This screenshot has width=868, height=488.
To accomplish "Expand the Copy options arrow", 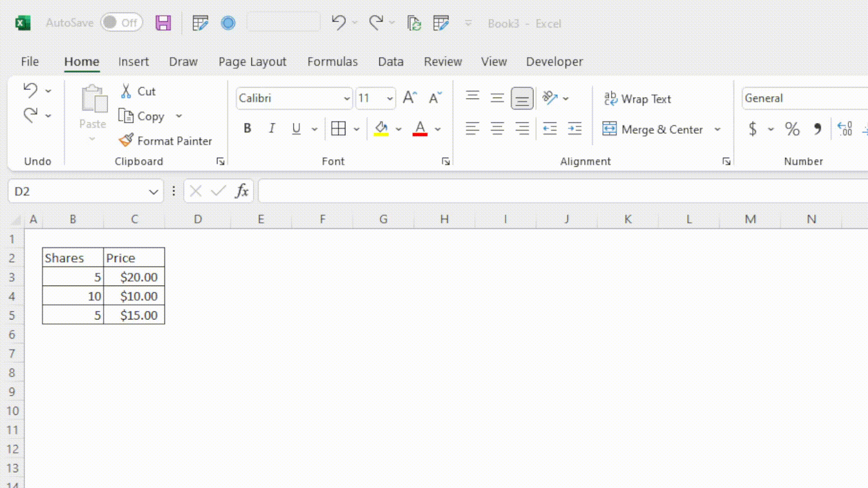I will click(x=179, y=116).
